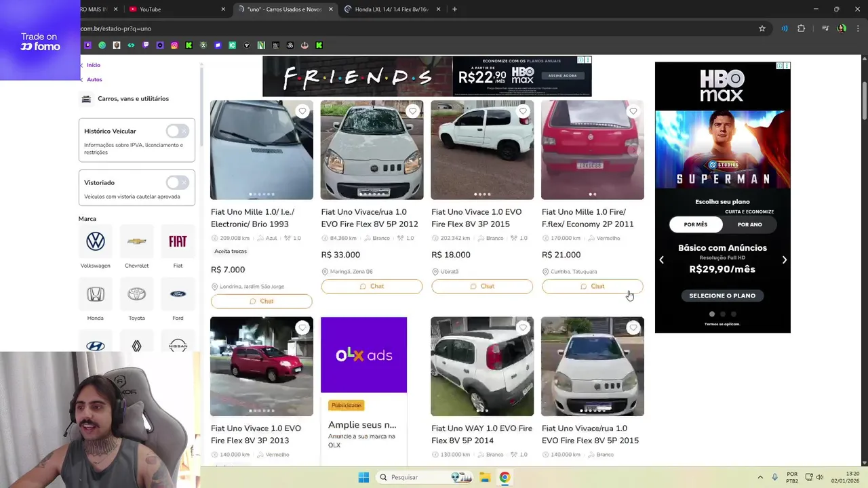Open File Explorer from the taskbar
This screenshot has height=488, width=868.
point(485,477)
